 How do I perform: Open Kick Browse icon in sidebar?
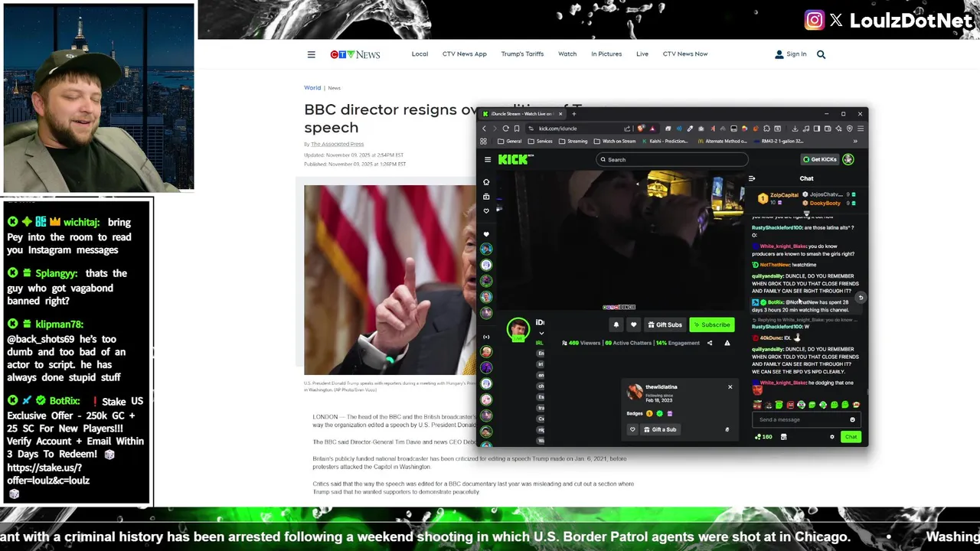(486, 197)
